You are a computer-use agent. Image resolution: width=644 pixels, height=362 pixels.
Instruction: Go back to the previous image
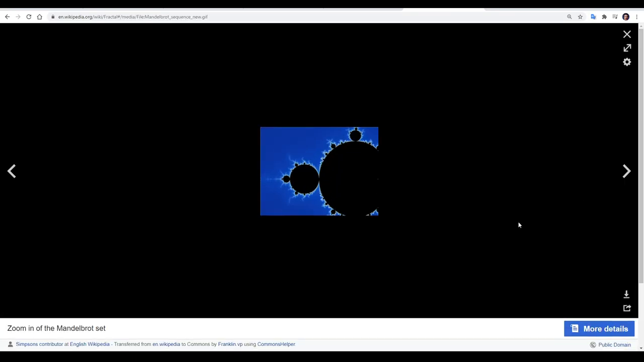click(12, 171)
